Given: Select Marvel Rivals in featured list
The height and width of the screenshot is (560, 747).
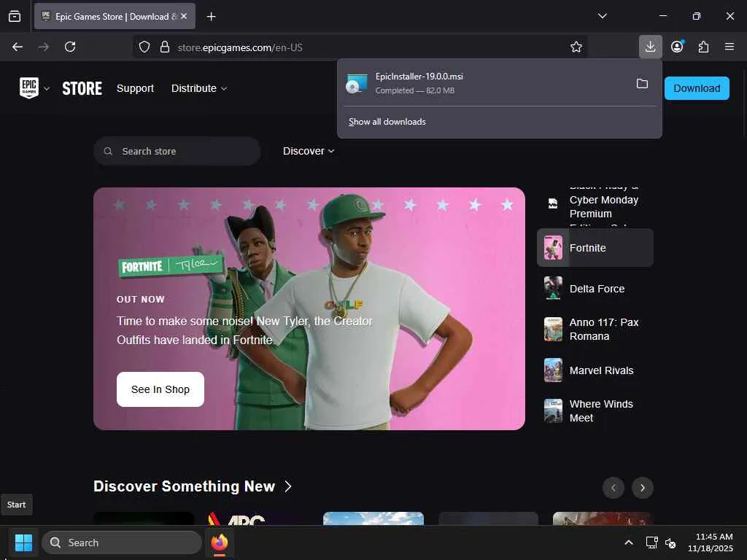Looking at the screenshot, I should 595,370.
